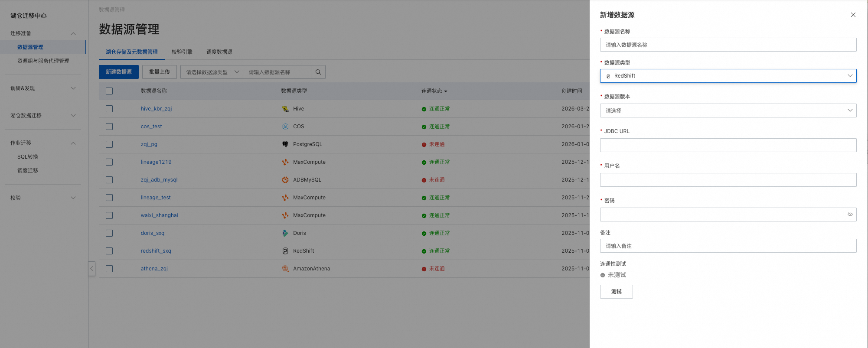Close the 新增数据源 panel
868x348 pixels.
853,15
